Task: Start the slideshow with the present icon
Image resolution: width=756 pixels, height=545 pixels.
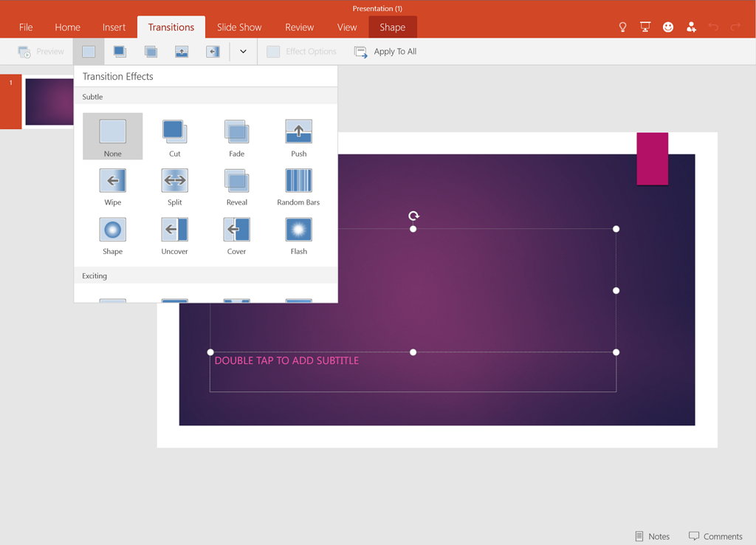Action: [645, 27]
